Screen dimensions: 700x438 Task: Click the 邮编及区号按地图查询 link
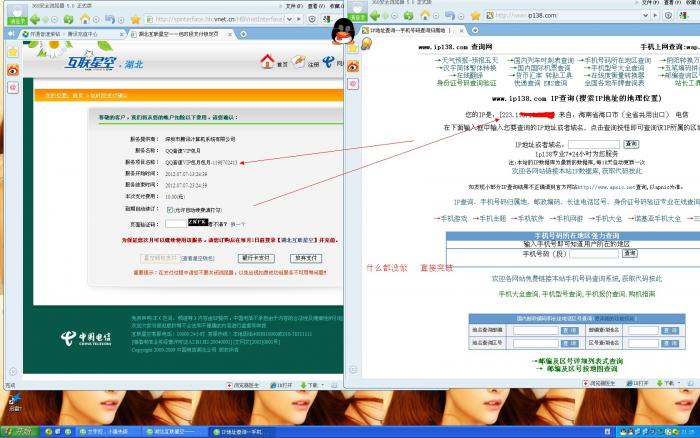click(x=578, y=369)
